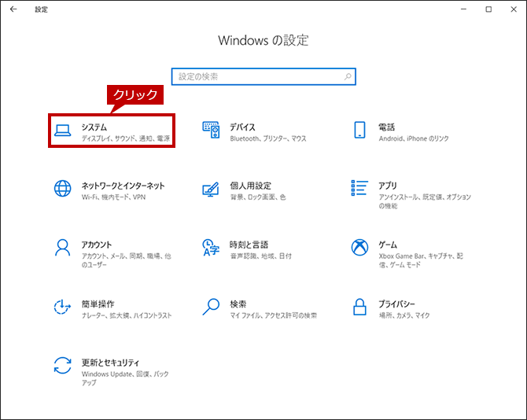Open the システム laptop icon
Image resolution: width=527 pixels, height=420 pixels.
point(62,131)
